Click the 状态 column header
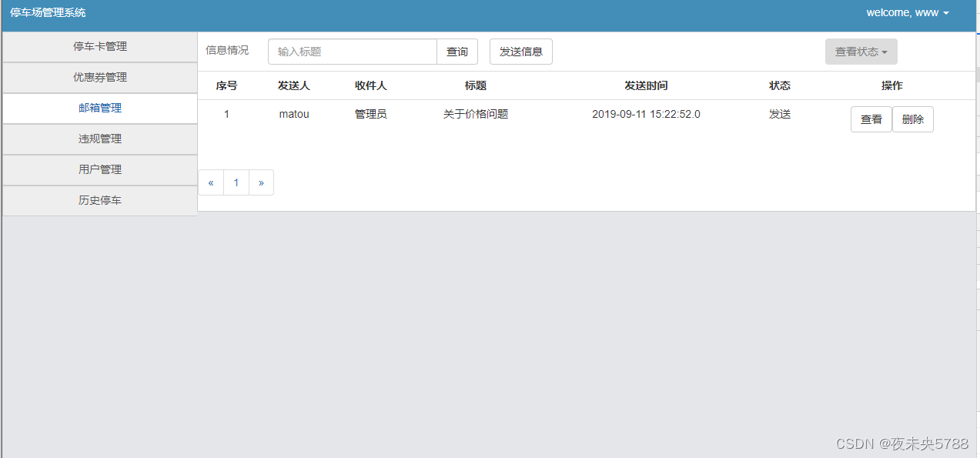Viewport: 980px width, 458px height. point(780,85)
